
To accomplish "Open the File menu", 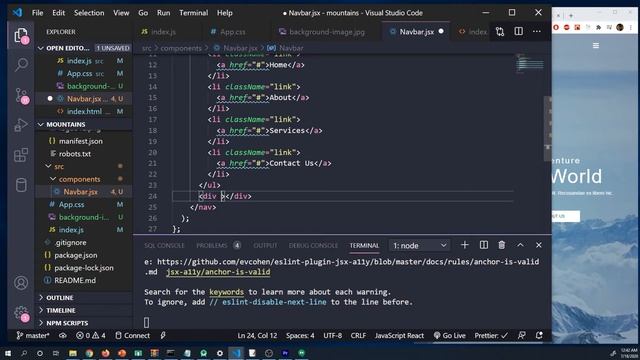I will [38, 13].
